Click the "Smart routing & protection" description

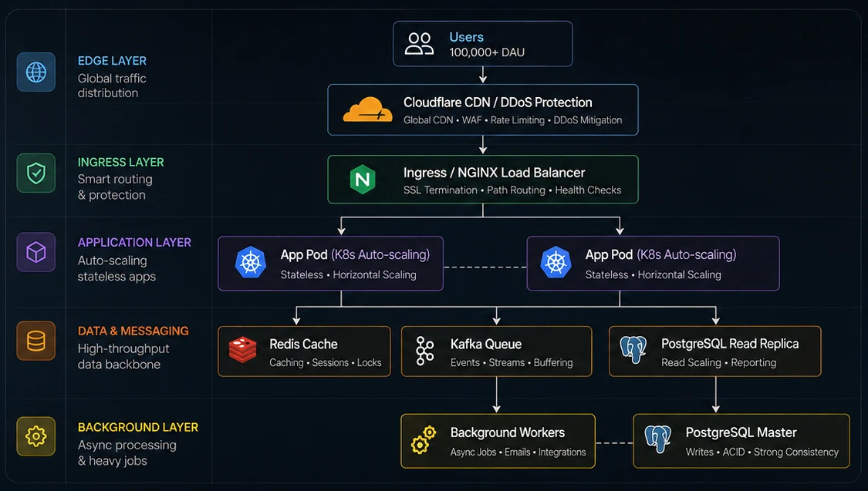tap(115, 187)
